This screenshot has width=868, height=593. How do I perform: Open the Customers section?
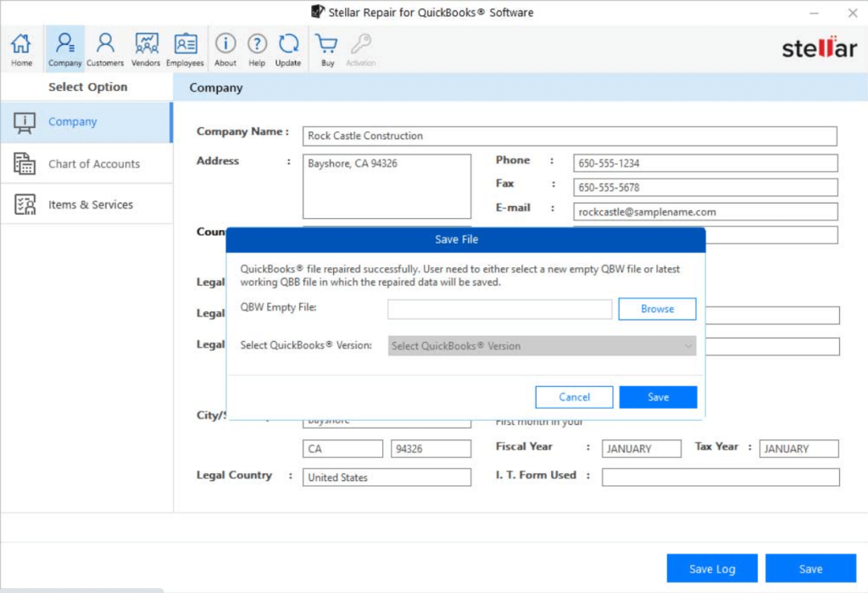point(105,48)
